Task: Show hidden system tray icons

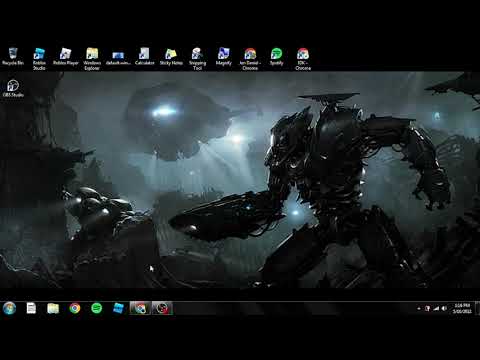Action: point(419,309)
